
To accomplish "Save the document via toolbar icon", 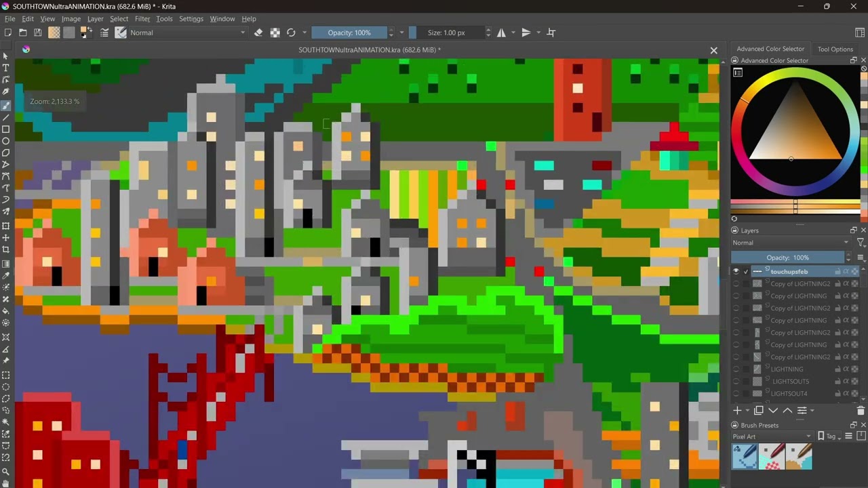I will pos(38,33).
